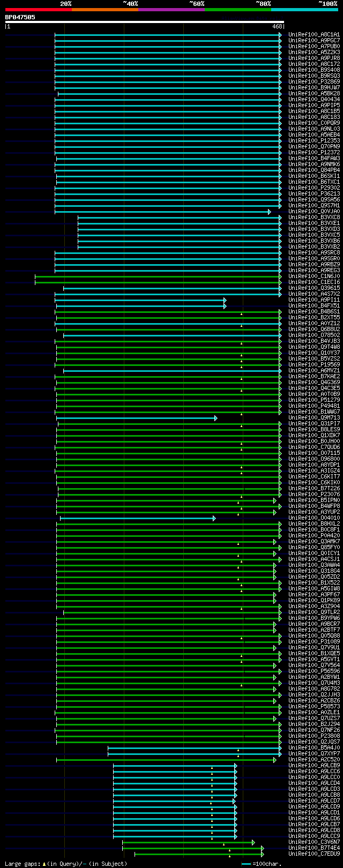Open hit UniRef100_A8C172
Screen dimensions: 343x868
[x=314, y=64]
